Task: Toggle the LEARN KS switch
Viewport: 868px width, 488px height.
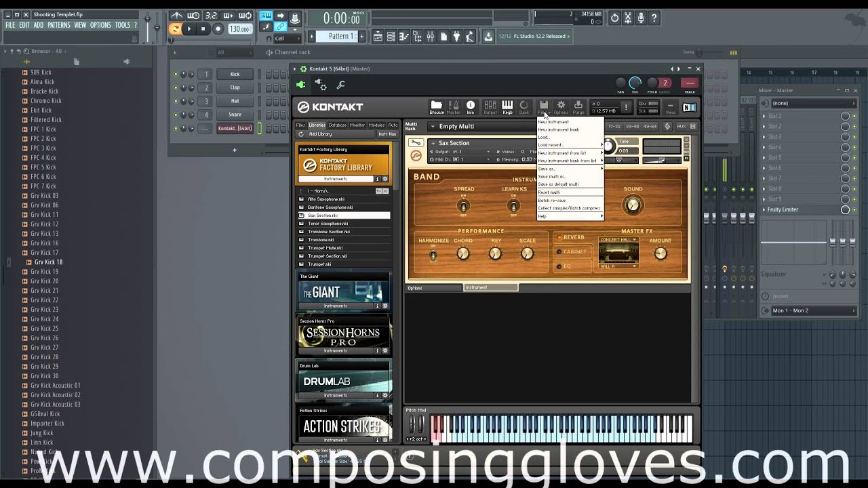Action: point(513,205)
